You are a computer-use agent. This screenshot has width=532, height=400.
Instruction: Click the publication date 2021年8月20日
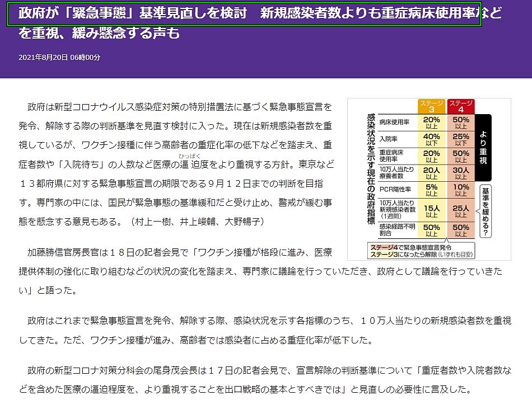tap(59, 58)
